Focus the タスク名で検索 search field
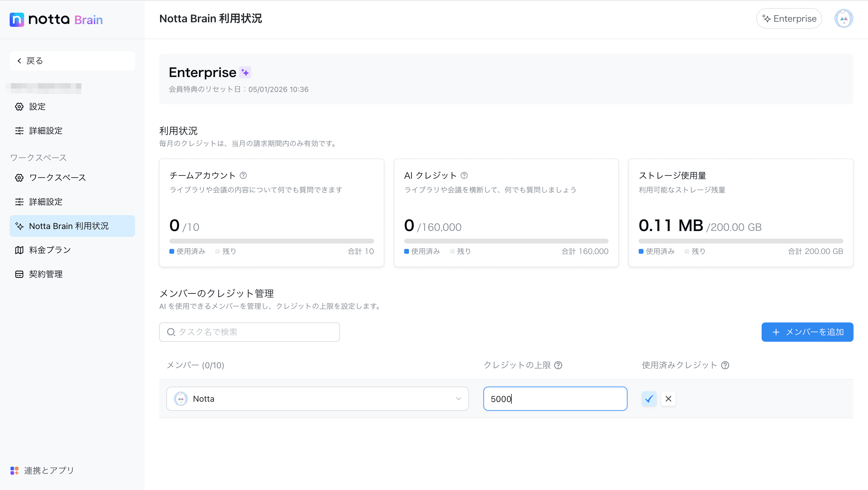This screenshot has width=868, height=490. pos(249,332)
